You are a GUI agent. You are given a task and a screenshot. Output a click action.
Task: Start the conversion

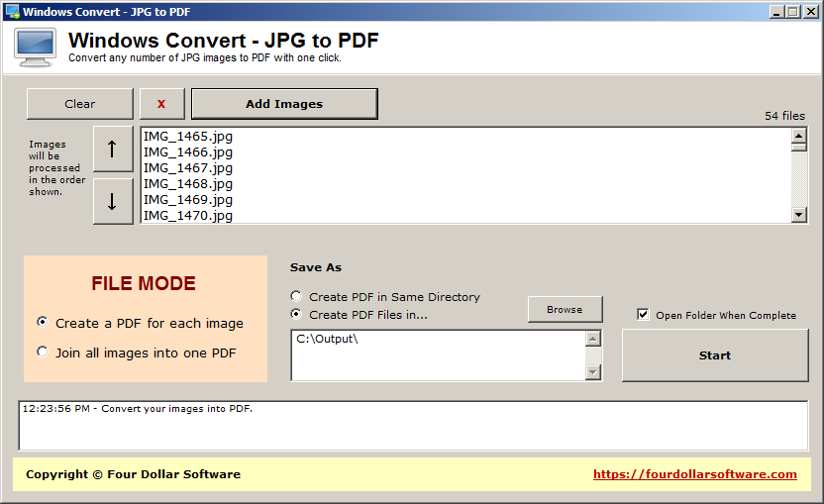(715, 355)
